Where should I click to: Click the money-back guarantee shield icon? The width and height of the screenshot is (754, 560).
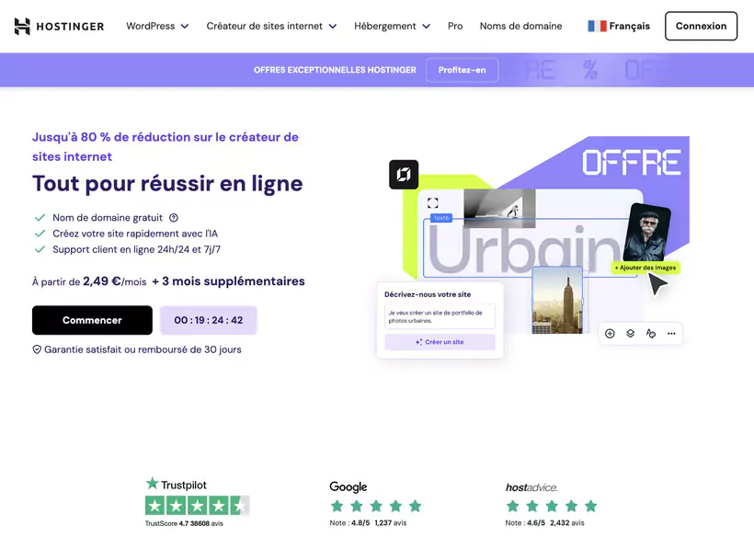pyautogui.click(x=37, y=349)
